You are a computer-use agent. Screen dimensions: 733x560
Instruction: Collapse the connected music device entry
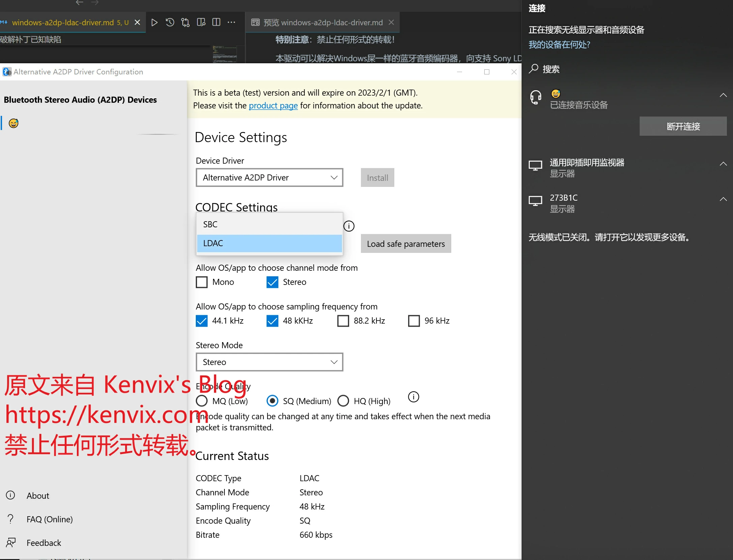click(723, 95)
